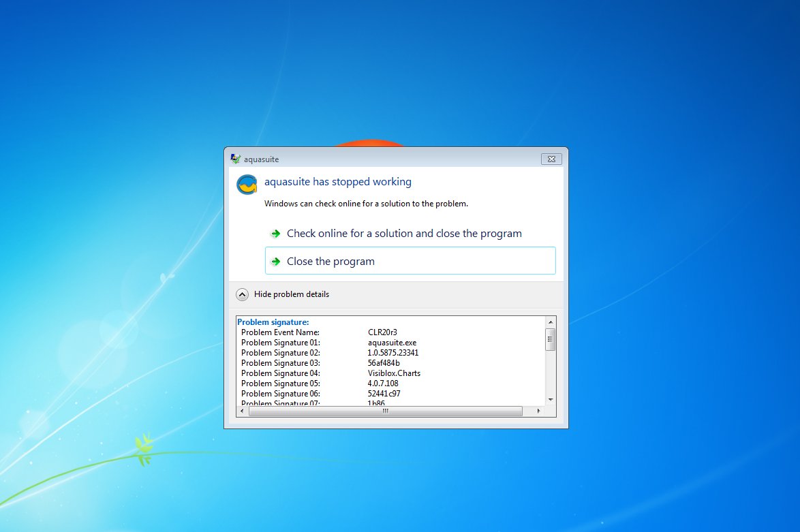Click the Windows can check online message

coord(366,204)
